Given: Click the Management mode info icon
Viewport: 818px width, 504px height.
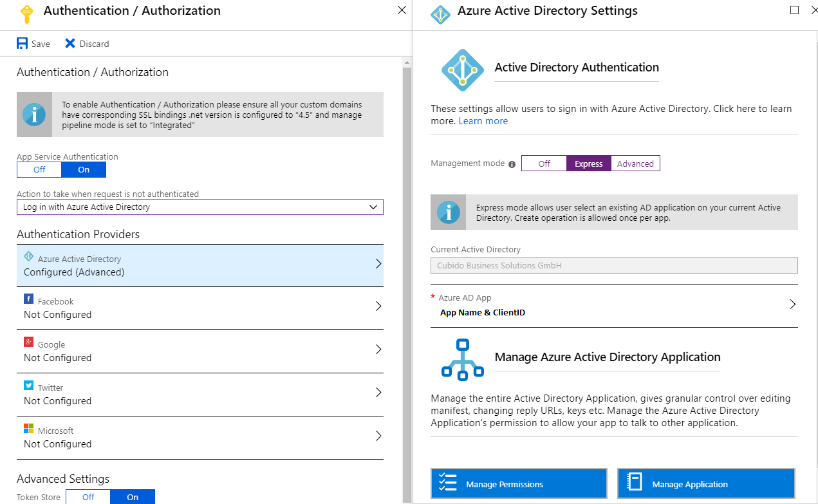Looking at the screenshot, I should tap(512, 164).
